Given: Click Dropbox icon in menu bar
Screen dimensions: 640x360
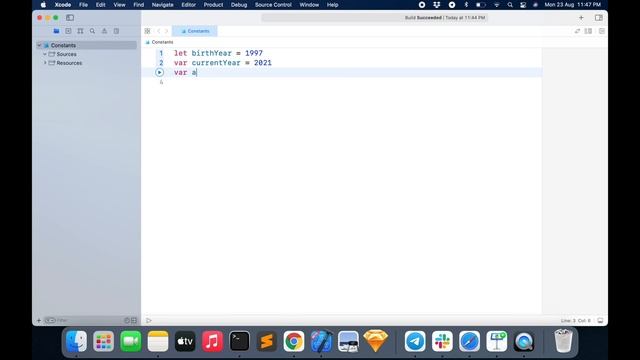Looking at the screenshot, I should [x=437, y=5].
